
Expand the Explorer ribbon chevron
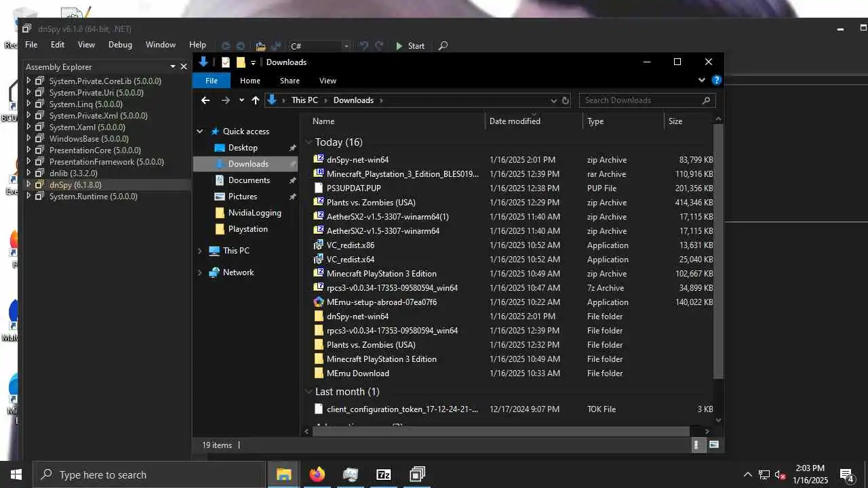tap(702, 80)
